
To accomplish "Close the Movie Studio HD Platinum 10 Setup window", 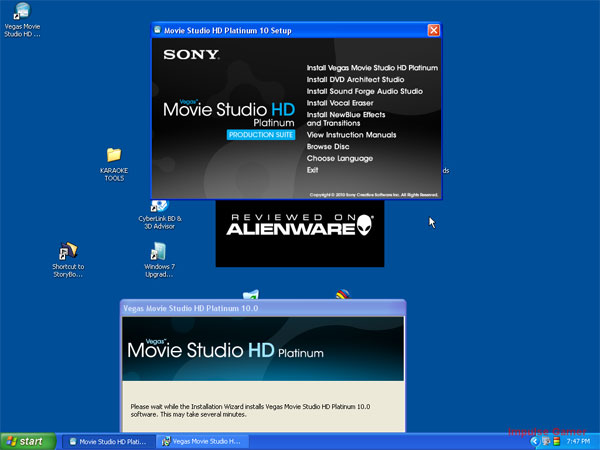I will pos(433,30).
